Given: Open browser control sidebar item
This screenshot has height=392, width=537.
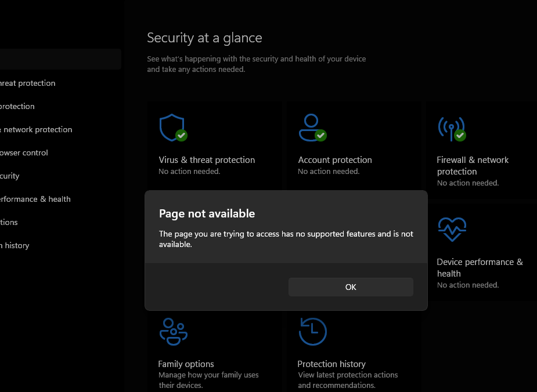Looking at the screenshot, I should (x=24, y=153).
